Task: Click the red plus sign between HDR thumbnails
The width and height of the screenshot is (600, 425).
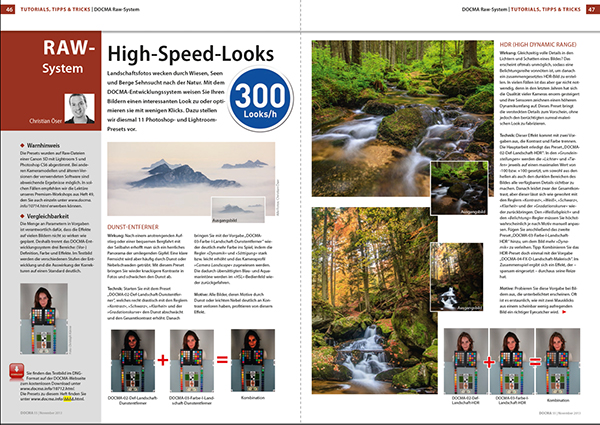Action: pos(489,362)
